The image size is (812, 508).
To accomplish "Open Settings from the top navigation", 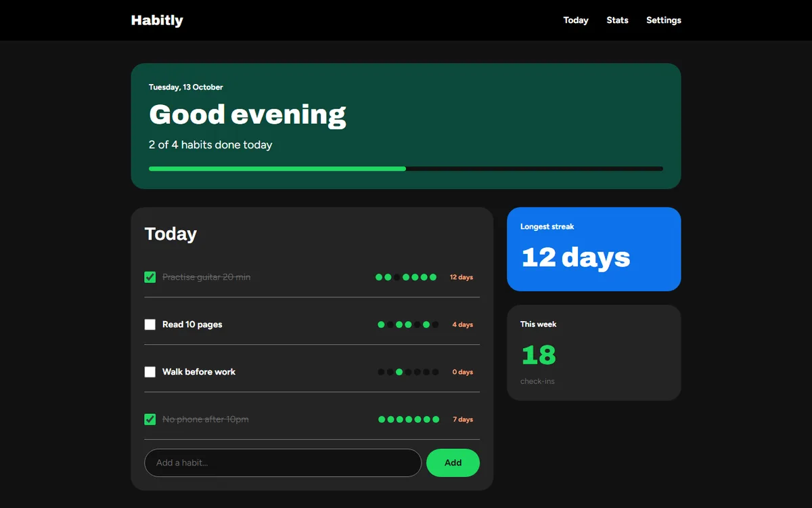I will (x=663, y=20).
